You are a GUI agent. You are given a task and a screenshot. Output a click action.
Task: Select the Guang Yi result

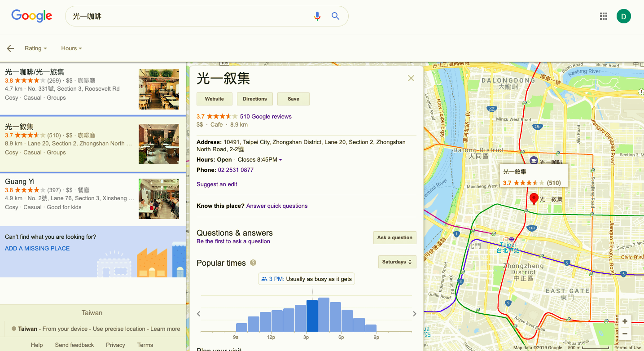93,199
